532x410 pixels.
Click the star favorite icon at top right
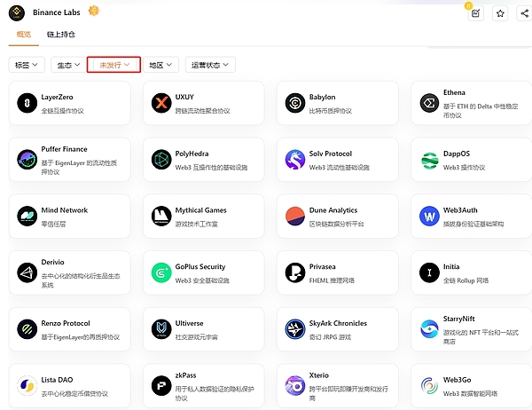pos(500,13)
